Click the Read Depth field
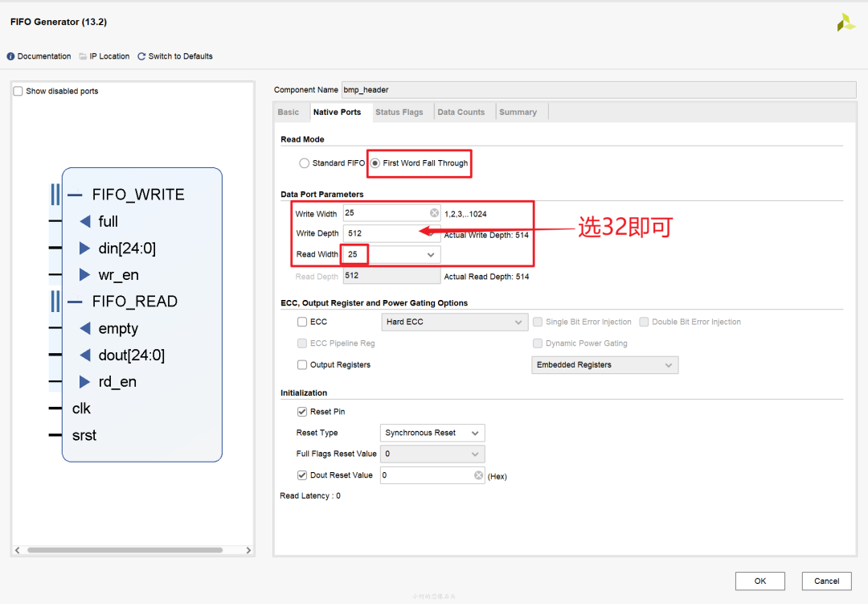The image size is (868, 604). [391, 276]
